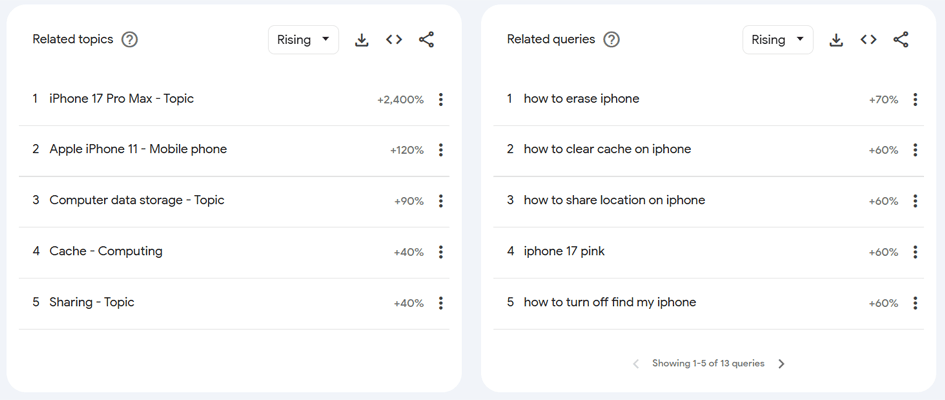Open more options for Computer data storage topic

(441, 201)
